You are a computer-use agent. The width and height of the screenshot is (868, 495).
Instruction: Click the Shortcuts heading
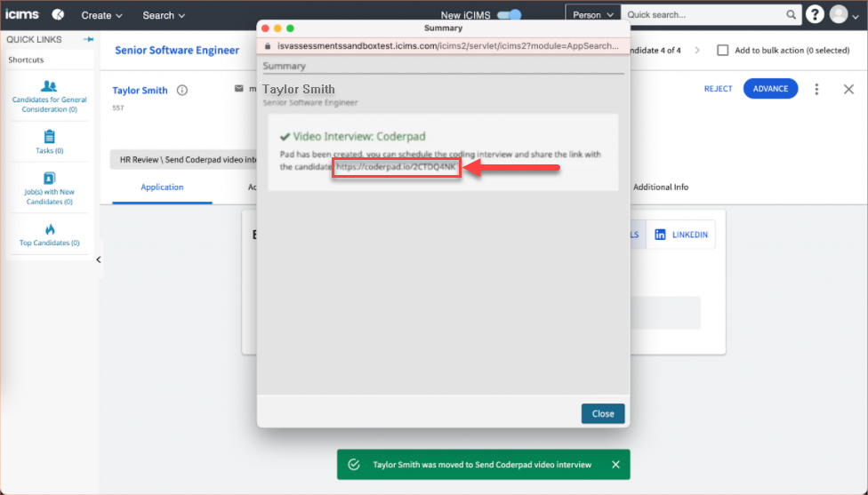pos(26,60)
